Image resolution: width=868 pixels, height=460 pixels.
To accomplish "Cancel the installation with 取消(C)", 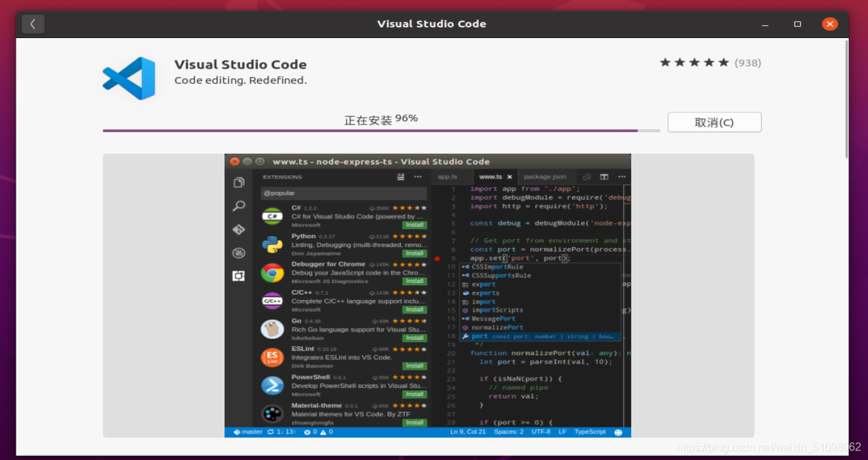I will coord(714,122).
